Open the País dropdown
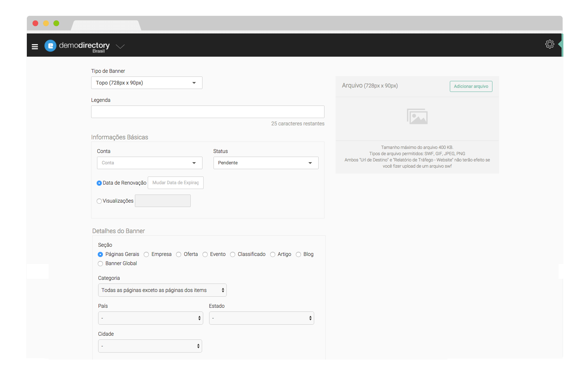This screenshot has width=588, height=378. pyautogui.click(x=151, y=318)
